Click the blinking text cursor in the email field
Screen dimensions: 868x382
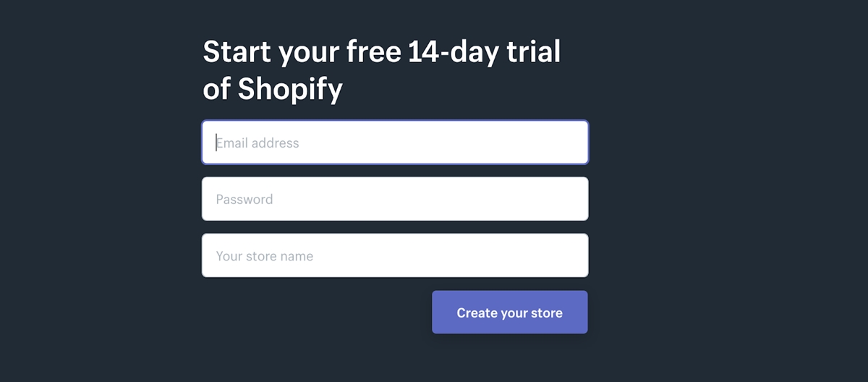point(216,143)
